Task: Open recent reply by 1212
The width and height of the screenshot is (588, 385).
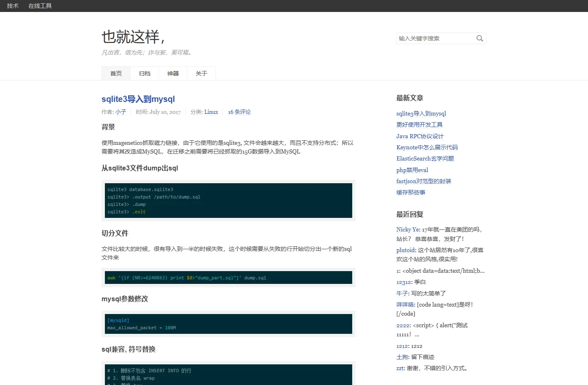Action: coord(403,346)
